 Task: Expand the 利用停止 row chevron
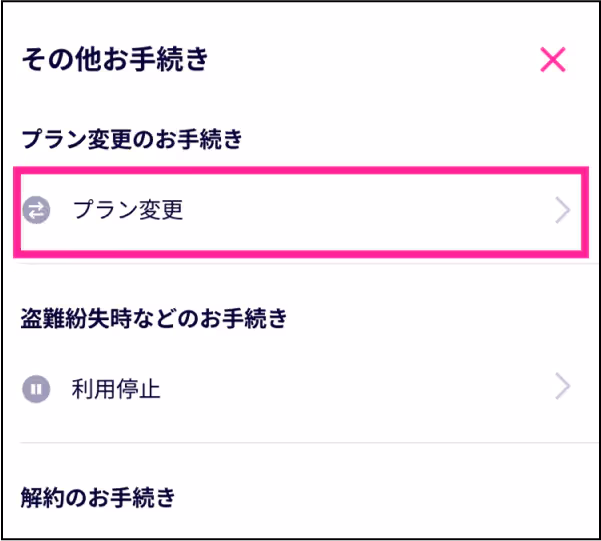point(563,387)
